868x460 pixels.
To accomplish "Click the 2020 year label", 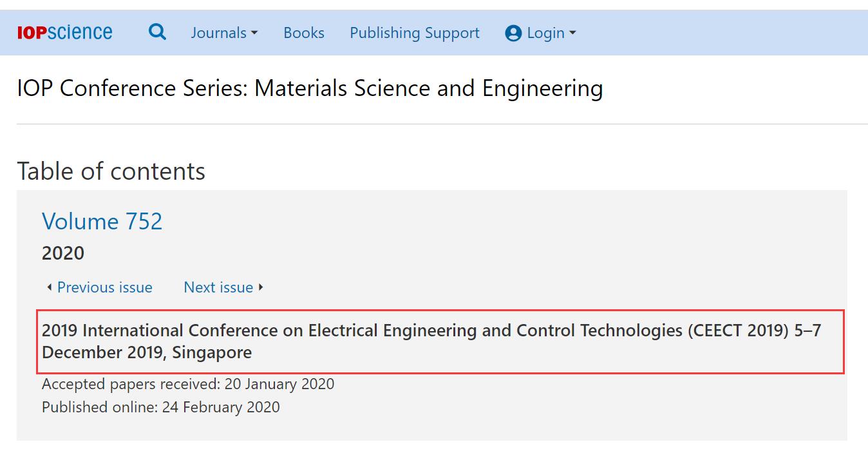I will point(63,253).
